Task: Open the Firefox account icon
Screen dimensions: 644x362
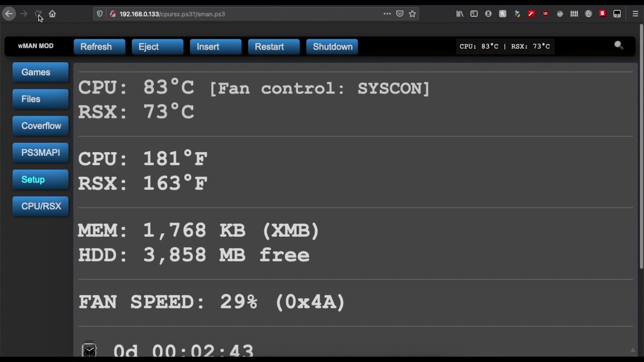Action: (488, 14)
